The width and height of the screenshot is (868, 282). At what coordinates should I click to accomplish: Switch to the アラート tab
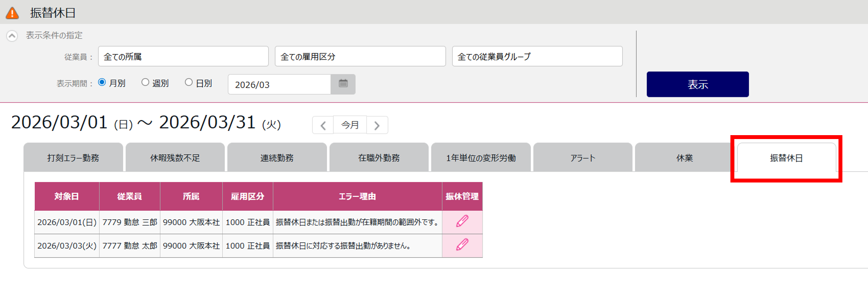(582, 158)
